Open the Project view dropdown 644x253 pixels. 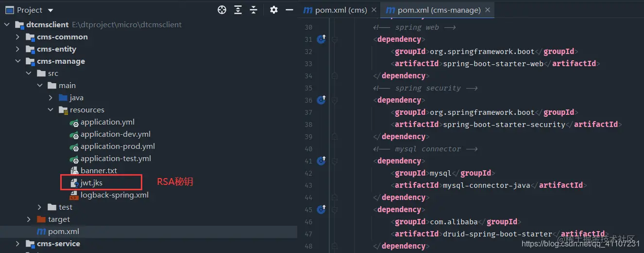51,10
